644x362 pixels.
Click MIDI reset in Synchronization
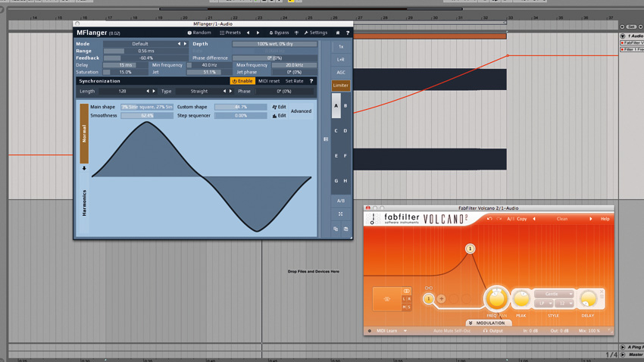(269, 81)
